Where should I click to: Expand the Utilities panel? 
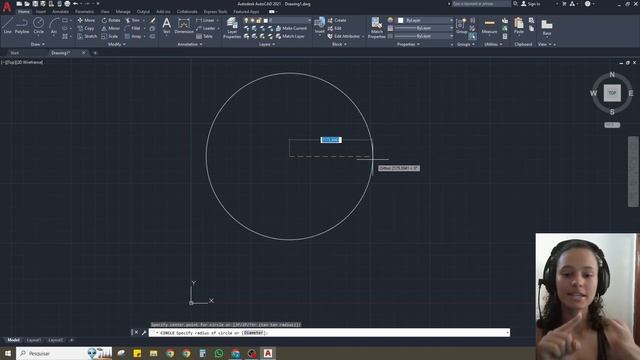[493, 44]
